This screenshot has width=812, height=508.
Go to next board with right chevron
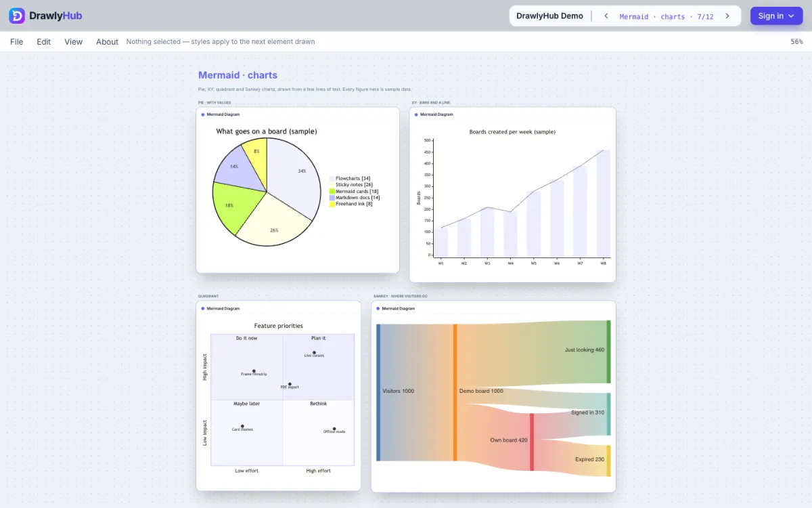[x=727, y=16]
